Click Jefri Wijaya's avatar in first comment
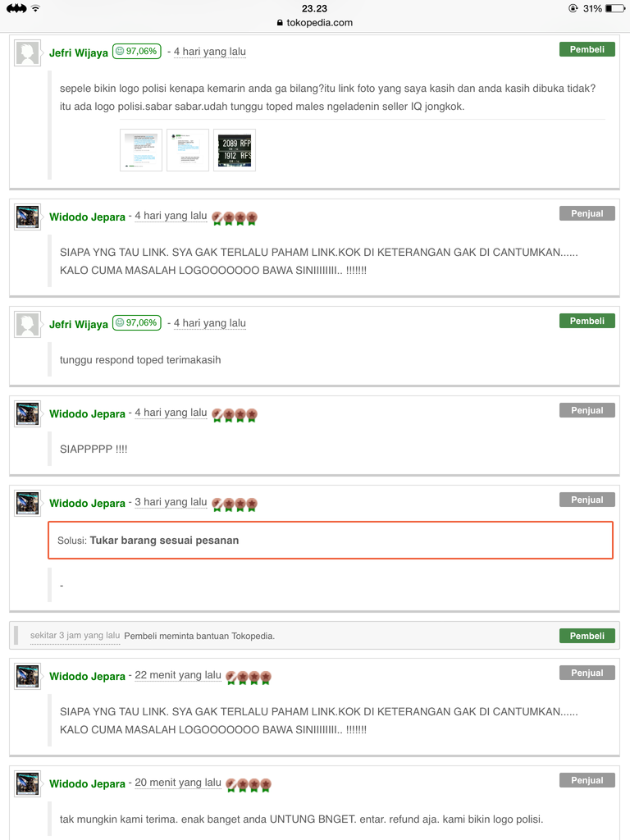630x840 pixels. point(27,53)
